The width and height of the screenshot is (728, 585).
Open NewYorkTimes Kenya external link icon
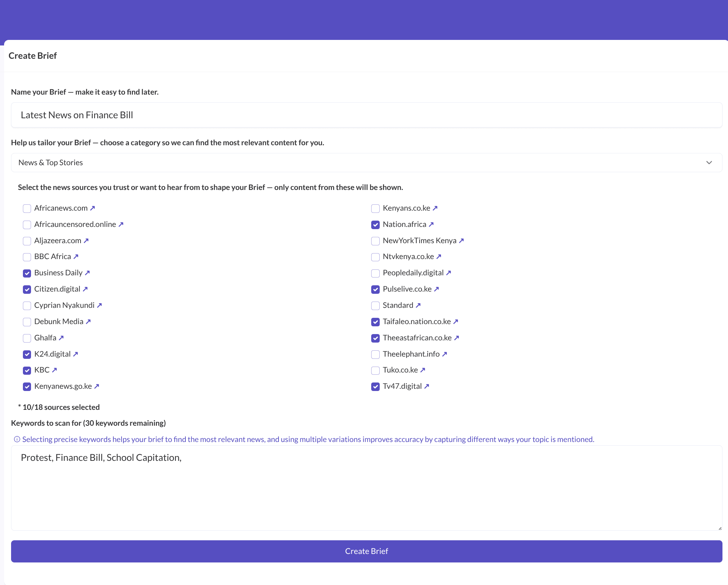tap(461, 241)
